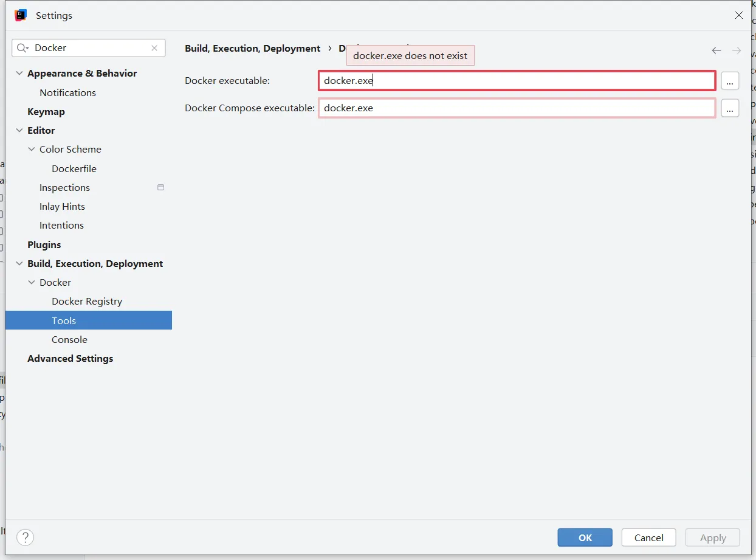Open Docker Registry settings
The width and height of the screenshot is (756, 560).
pos(87,301)
